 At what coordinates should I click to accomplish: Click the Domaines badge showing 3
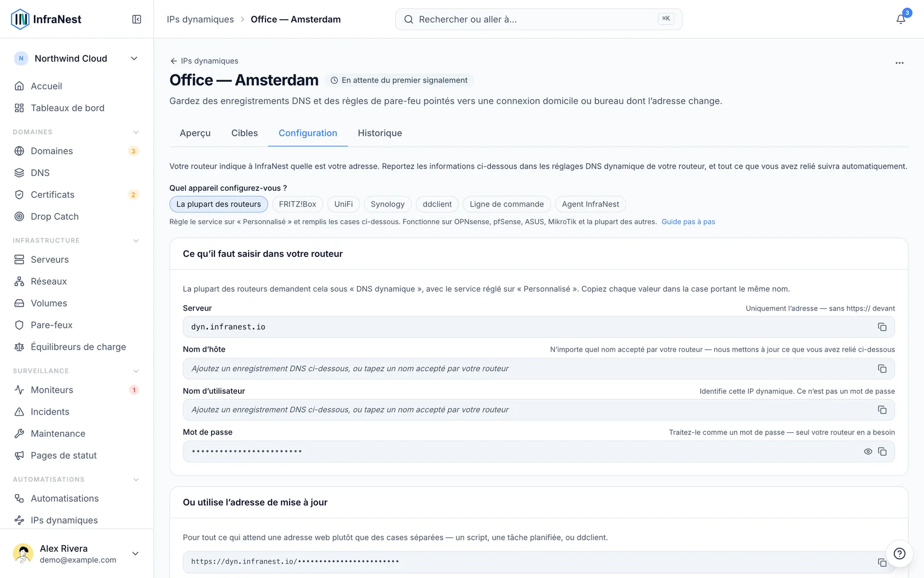click(133, 151)
